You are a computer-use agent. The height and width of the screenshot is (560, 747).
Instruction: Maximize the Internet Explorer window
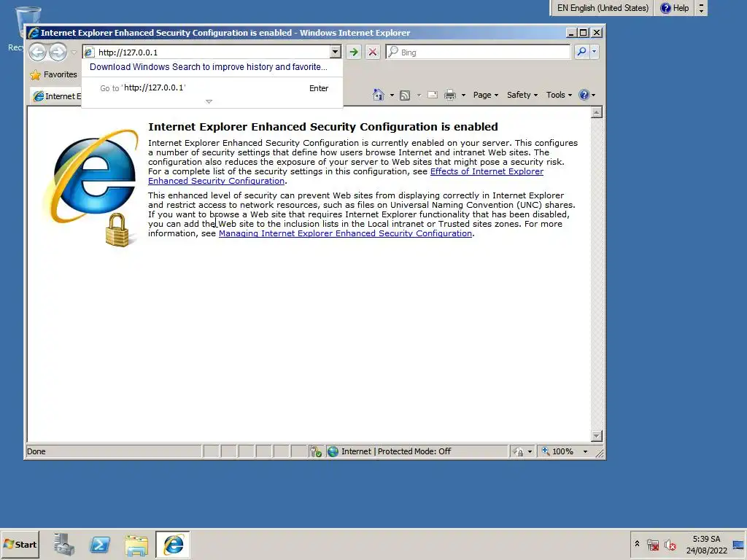coord(583,32)
